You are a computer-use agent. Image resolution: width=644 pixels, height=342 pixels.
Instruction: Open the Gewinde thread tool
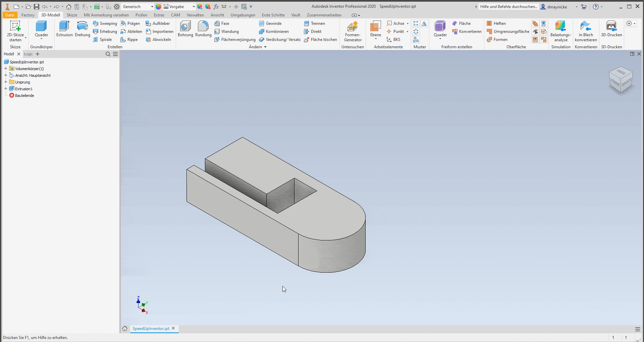(x=270, y=23)
